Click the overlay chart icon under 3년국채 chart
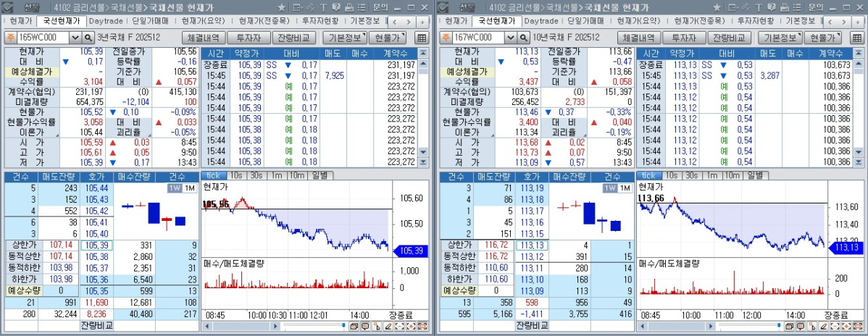 pyautogui.click(x=354, y=326)
